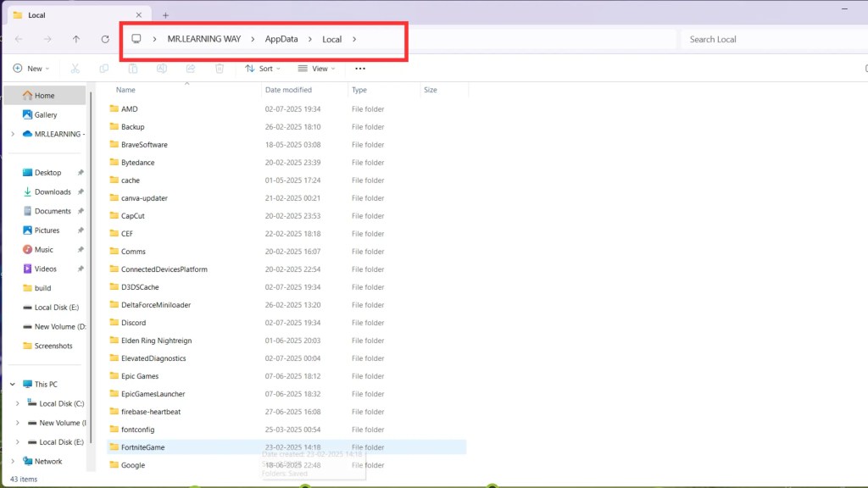This screenshot has width=868, height=488.
Task: Click the Cut toolbar icon
Action: [75, 69]
